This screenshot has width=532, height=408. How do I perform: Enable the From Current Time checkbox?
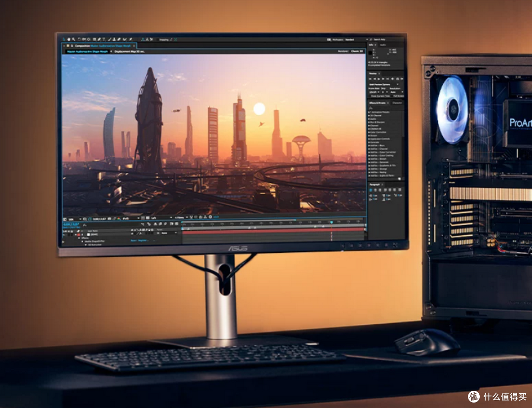point(370,96)
